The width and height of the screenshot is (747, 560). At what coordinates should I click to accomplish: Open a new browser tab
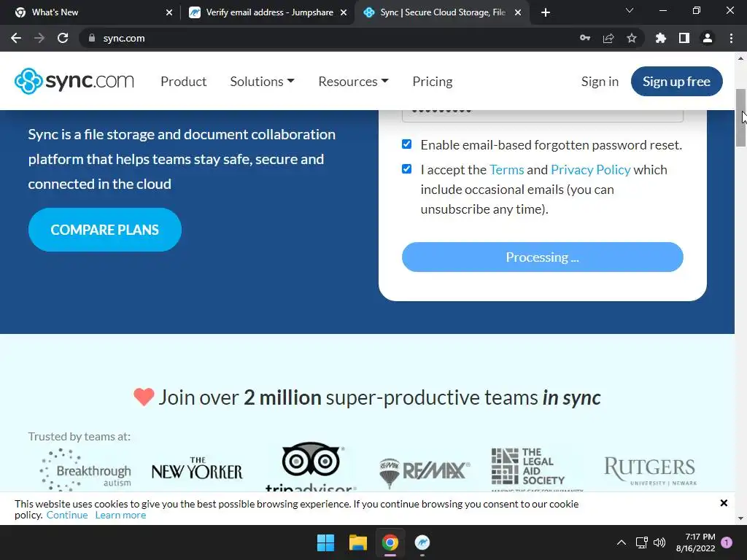[x=546, y=12]
